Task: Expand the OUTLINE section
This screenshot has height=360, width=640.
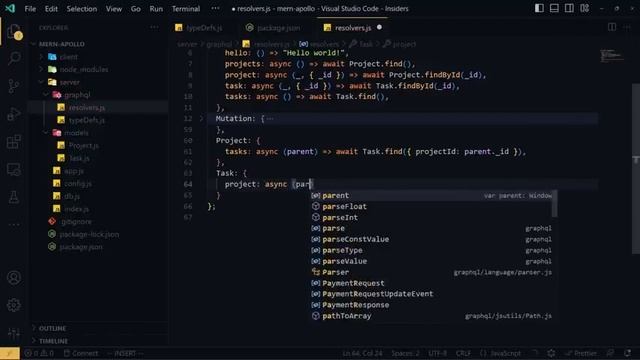Action: [52, 329]
